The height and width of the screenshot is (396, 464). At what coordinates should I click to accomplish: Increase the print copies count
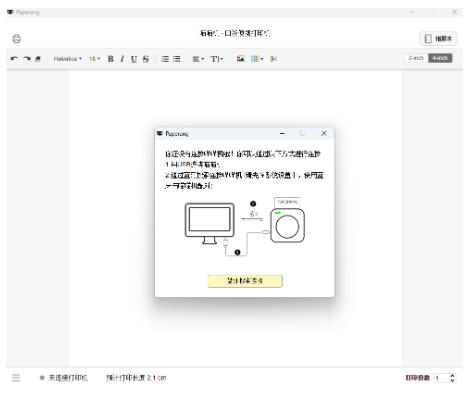coord(452,375)
